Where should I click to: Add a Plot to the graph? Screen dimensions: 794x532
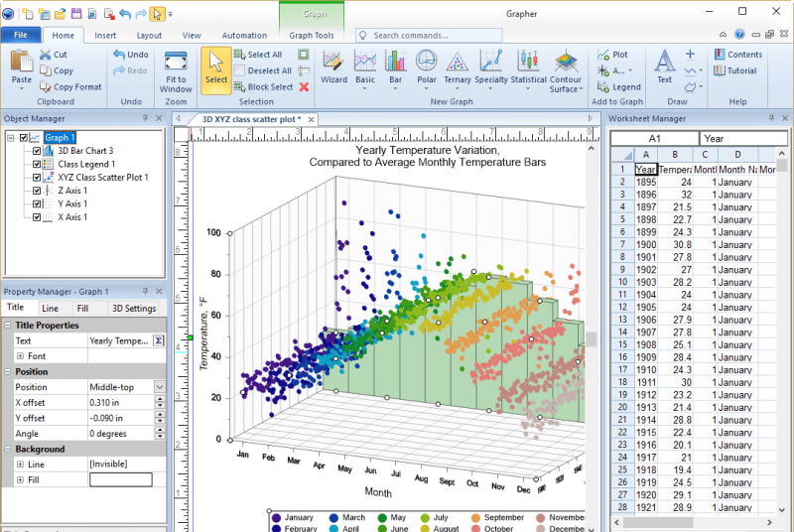pyautogui.click(x=612, y=55)
